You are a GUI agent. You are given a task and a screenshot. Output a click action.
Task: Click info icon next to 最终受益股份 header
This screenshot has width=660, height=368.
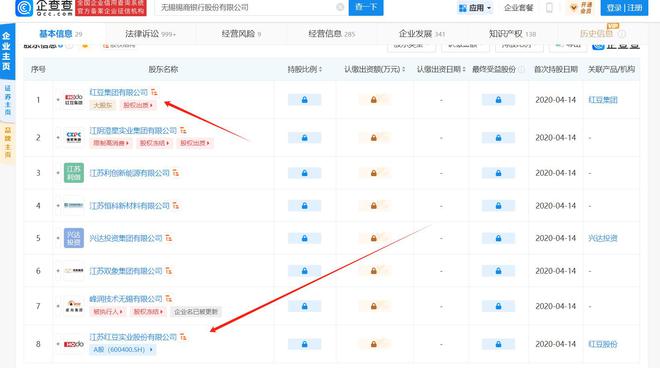pos(521,69)
